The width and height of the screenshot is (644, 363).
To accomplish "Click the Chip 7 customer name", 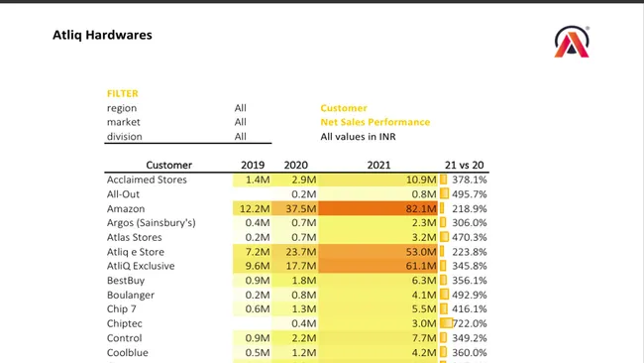I will [x=121, y=309].
